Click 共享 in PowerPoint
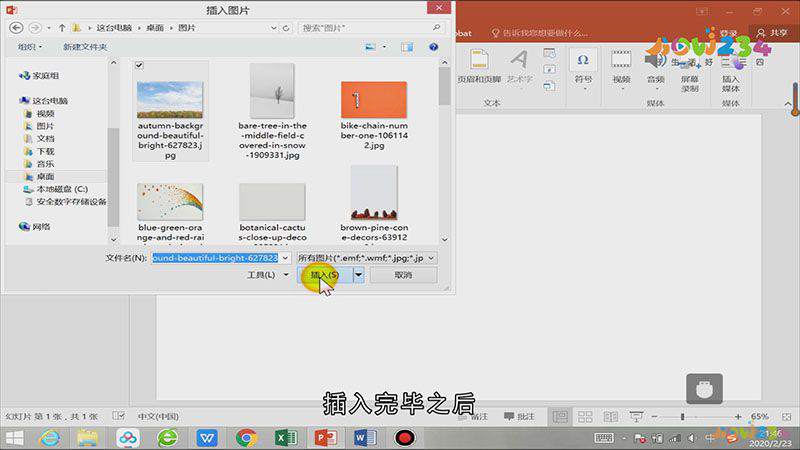The height and width of the screenshot is (450, 800). point(773,33)
